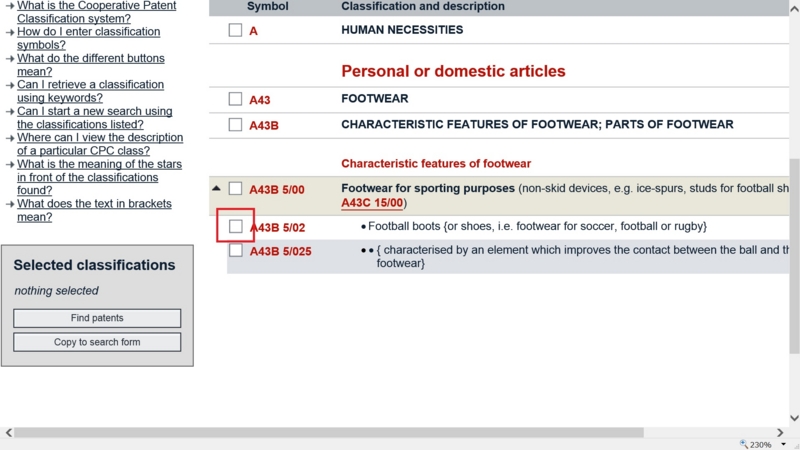
Task: Click 'nothing selected' text in Selected classifications
Action: [56, 291]
